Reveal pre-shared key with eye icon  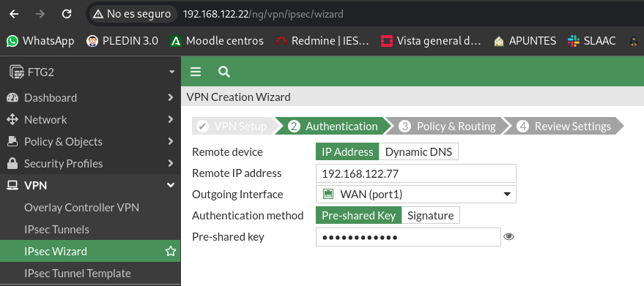[509, 237]
